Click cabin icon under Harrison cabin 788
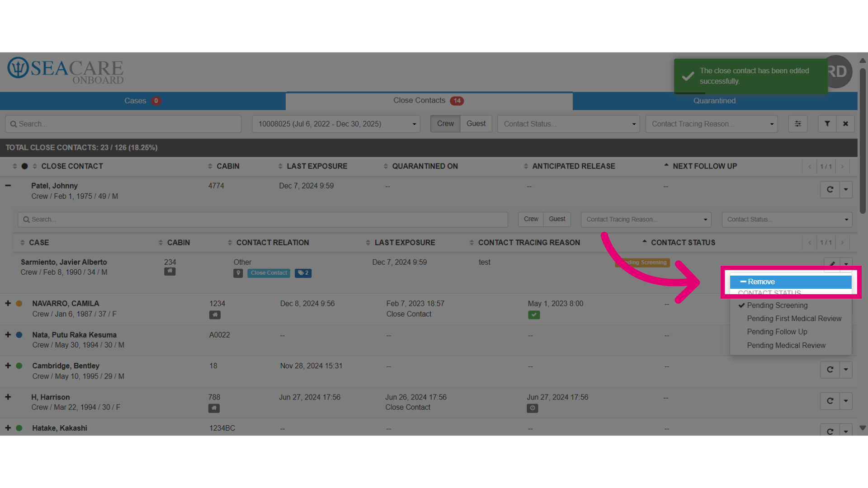868x488 pixels. pos(214,408)
